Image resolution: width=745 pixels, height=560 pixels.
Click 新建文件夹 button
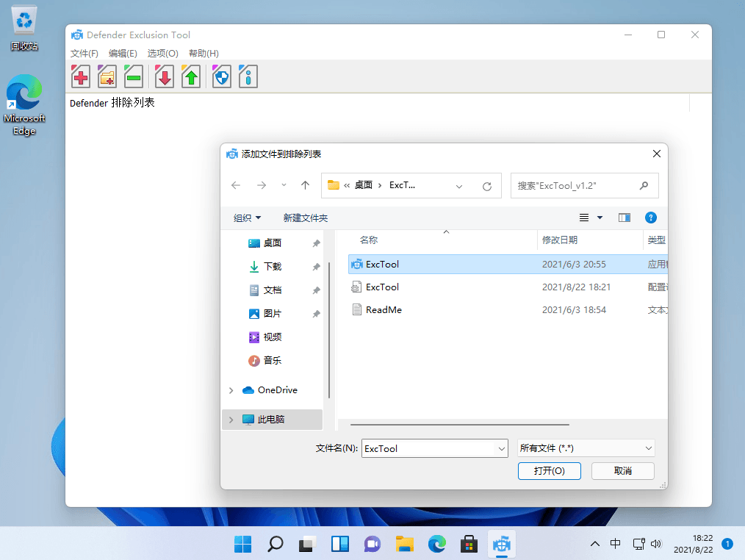(306, 218)
